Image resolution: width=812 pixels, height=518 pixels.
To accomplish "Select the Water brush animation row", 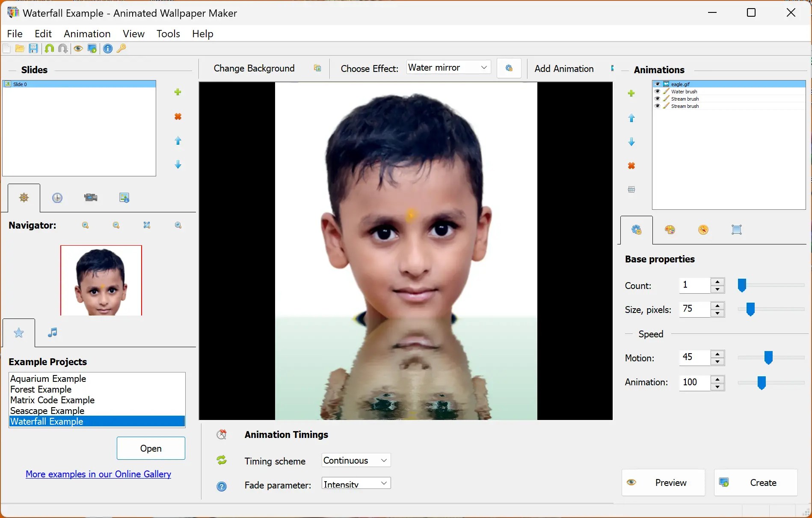I will coord(729,92).
